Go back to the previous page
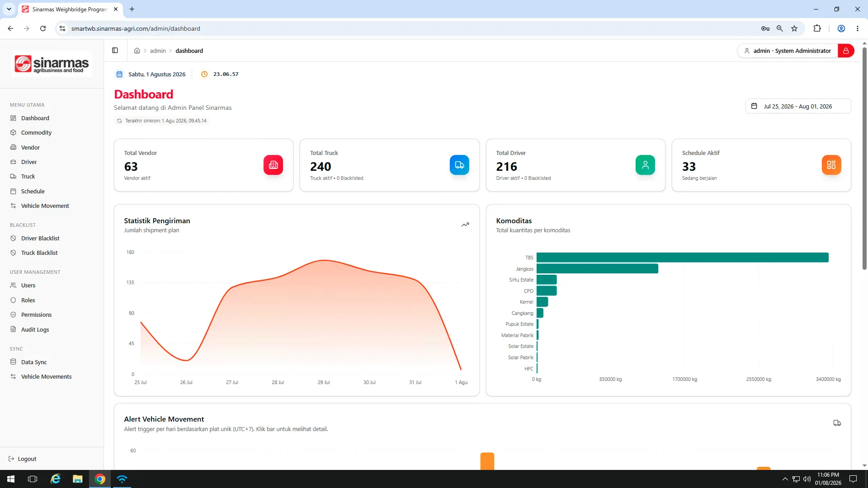The width and height of the screenshot is (868, 488). [10, 28]
